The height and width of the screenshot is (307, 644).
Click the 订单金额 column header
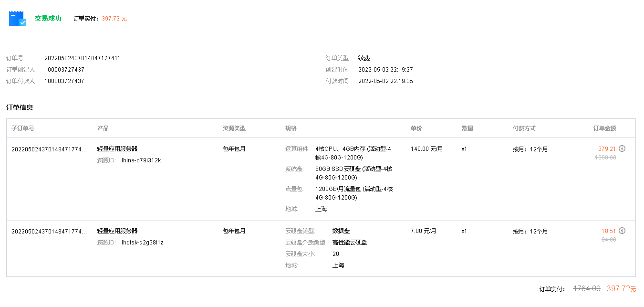(x=605, y=128)
